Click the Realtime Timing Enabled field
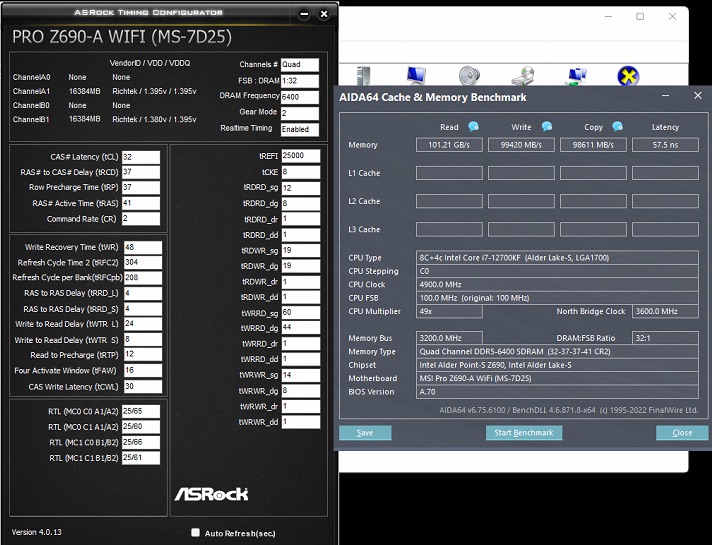The width and height of the screenshot is (712, 545). (300, 129)
